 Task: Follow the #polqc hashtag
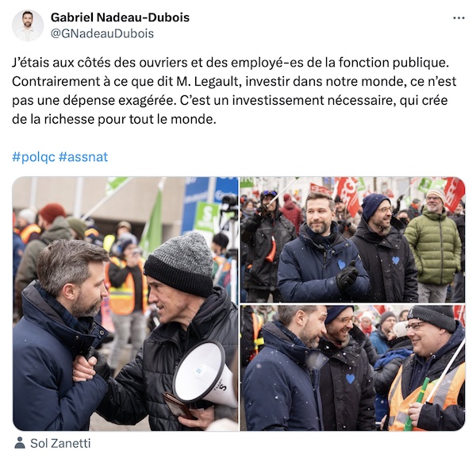pyautogui.click(x=33, y=157)
